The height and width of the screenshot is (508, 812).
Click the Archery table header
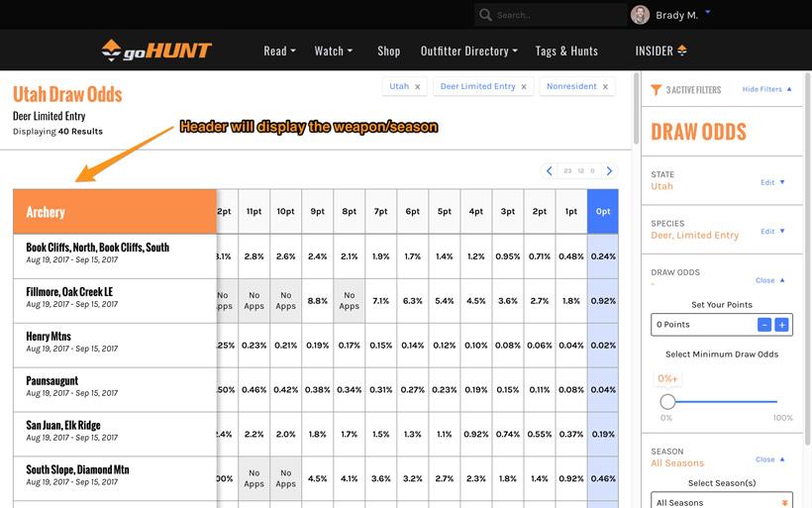(x=115, y=211)
